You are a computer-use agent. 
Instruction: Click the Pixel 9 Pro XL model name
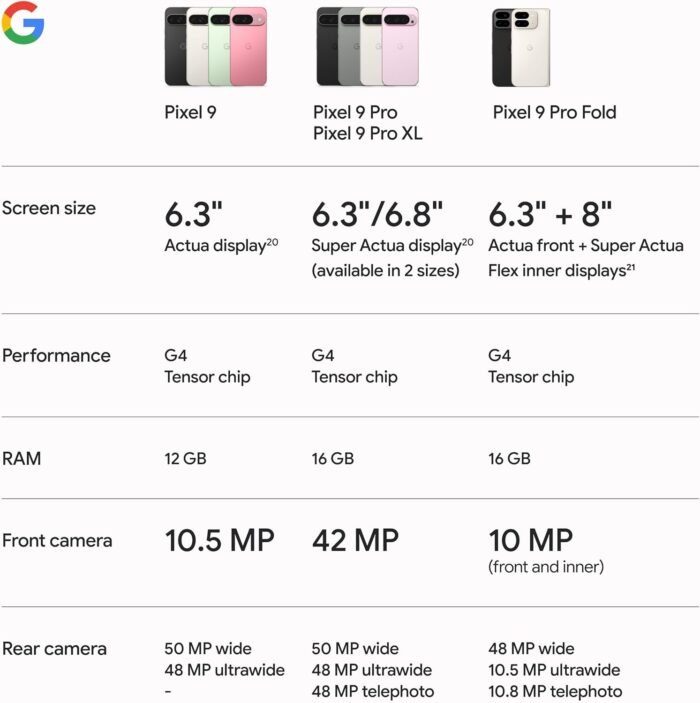(x=367, y=133)
